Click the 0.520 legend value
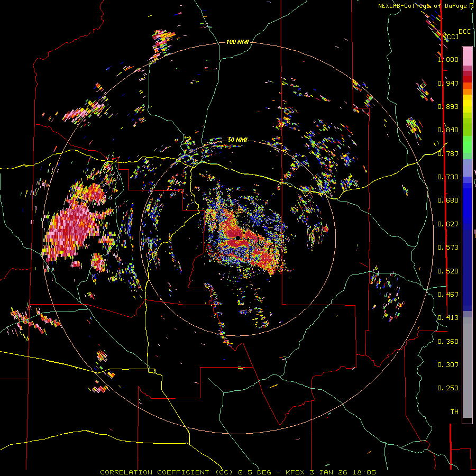The image size is (476, 476). (448, 271)
